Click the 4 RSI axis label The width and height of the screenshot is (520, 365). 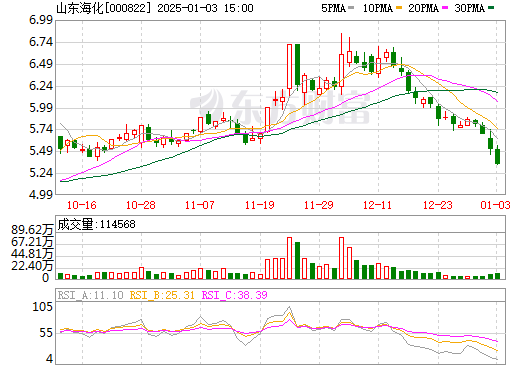click(x=49, y=359)
